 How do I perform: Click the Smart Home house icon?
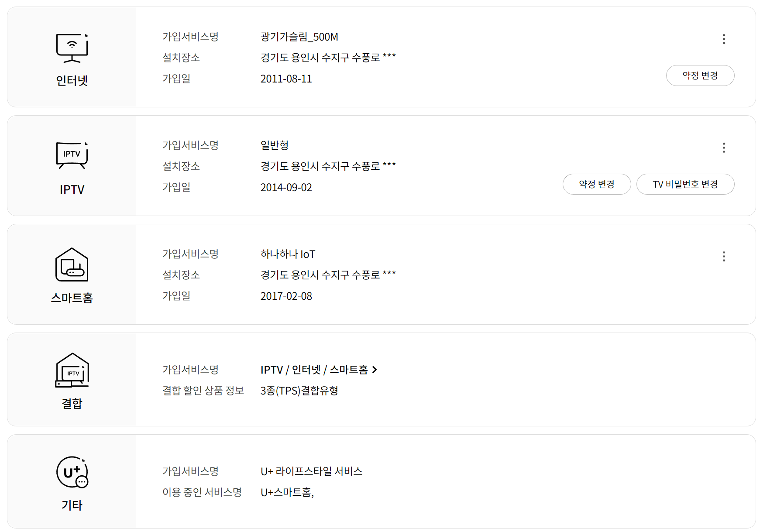(72, 264)
